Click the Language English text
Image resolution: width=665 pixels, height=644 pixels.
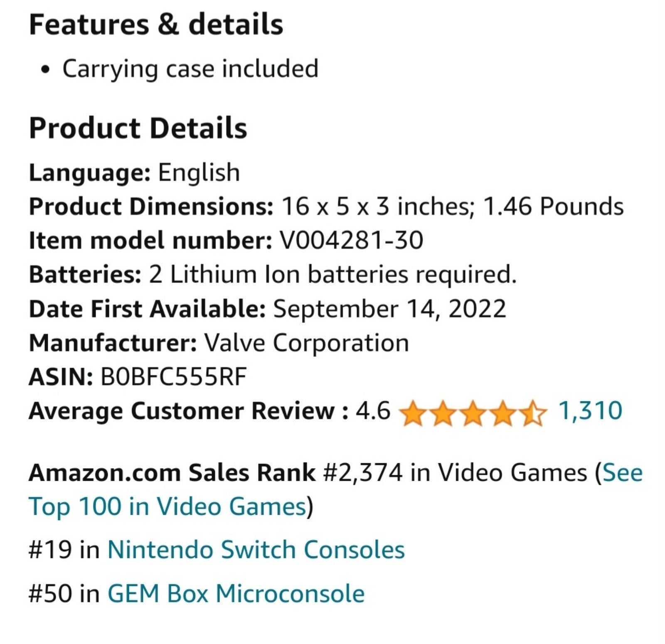click(x=134, y=172)
